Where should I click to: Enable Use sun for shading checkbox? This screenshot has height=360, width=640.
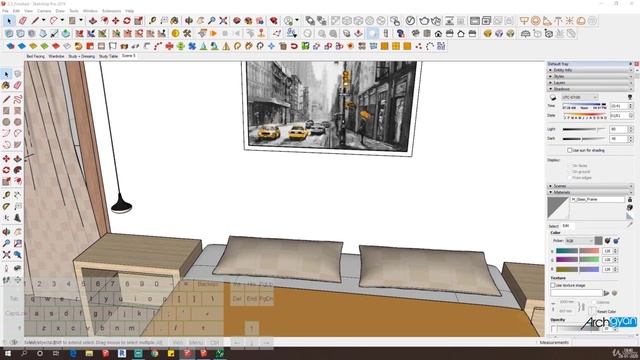(570, 150)
